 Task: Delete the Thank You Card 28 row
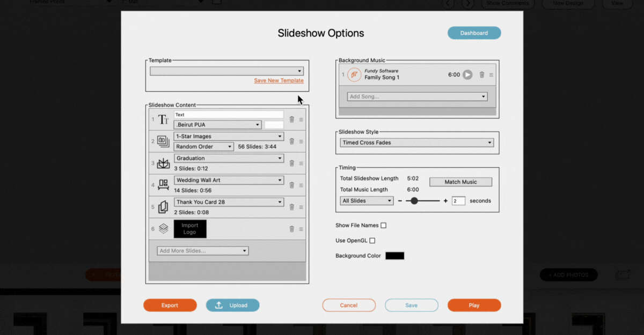[292, 207]
